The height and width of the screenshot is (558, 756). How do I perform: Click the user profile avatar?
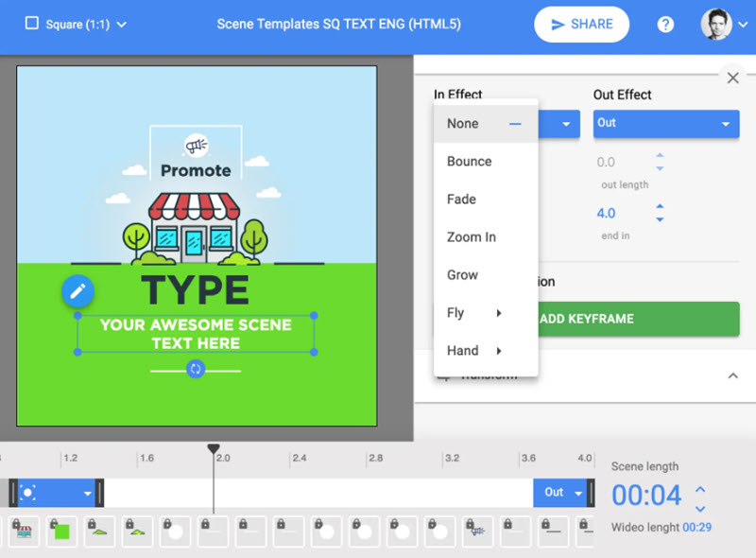(x=716, y=25)
